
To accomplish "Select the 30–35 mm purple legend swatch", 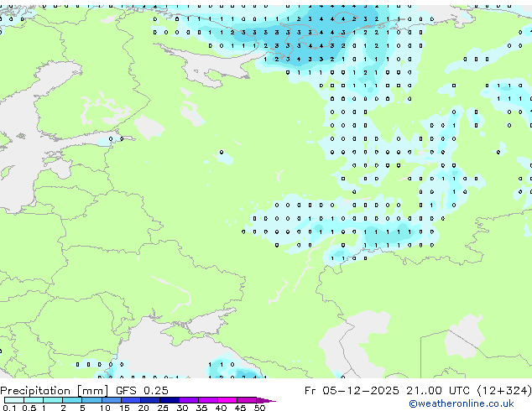I will pos(189,400).
